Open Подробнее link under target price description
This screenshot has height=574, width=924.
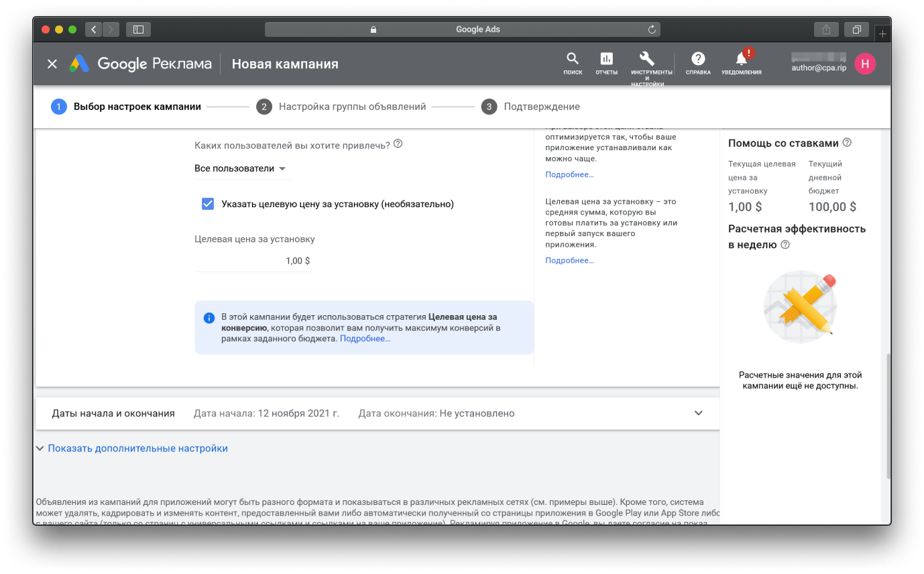coord(569,260)
